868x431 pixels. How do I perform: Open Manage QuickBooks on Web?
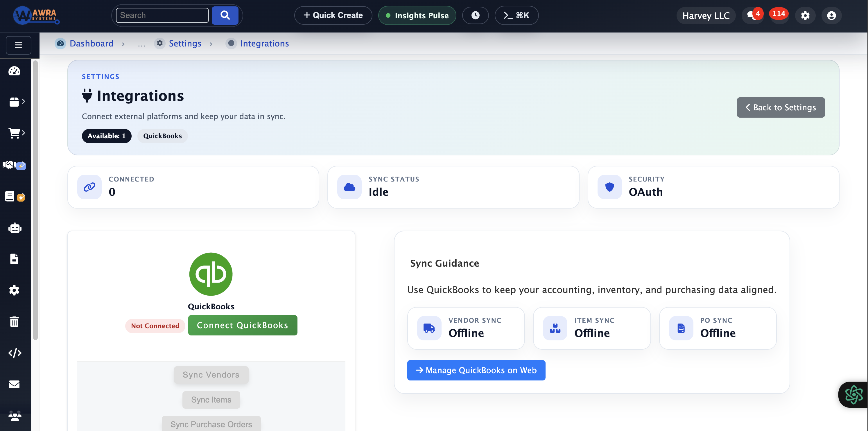tap(476, 370)
